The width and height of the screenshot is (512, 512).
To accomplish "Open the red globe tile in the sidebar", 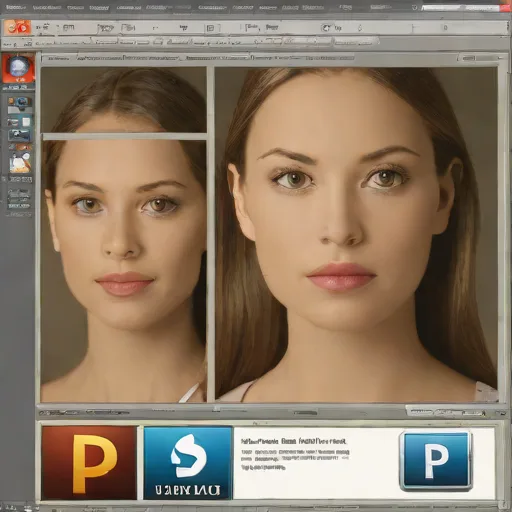I will pos(19,68).
